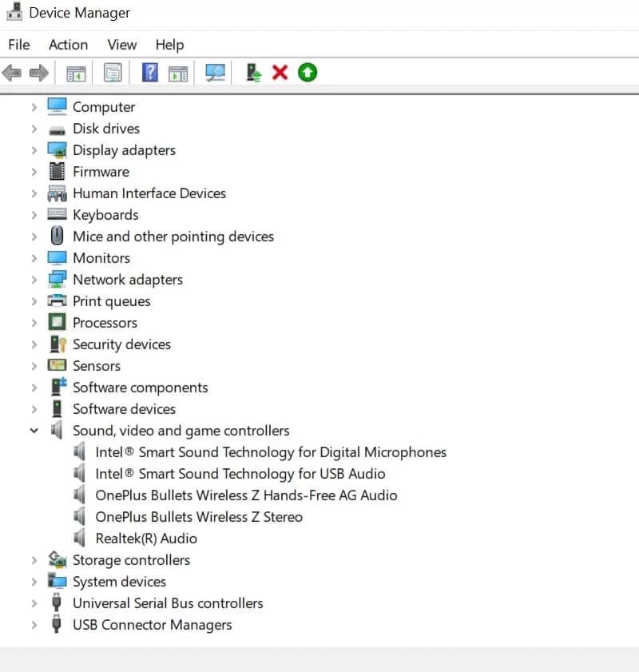Open Help from the toolbar
The image size is (639, 672).
[x=149, y=73]
